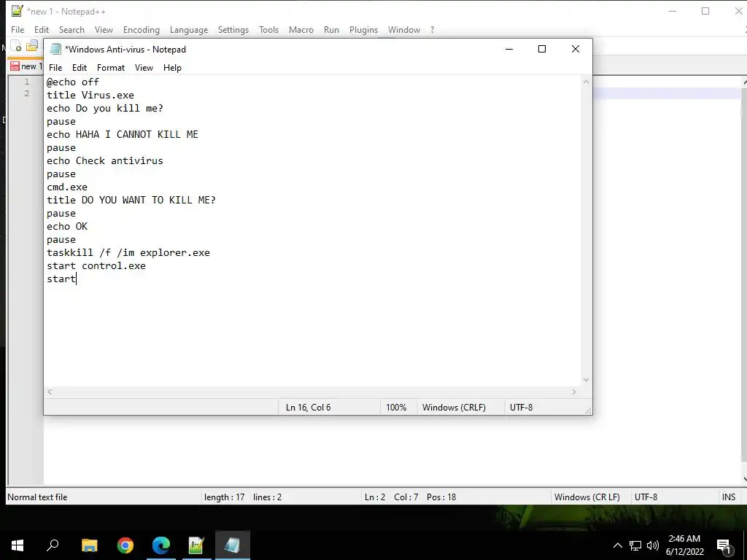The height and width of the screenshot is (560, 747).
Task: Click the 'title DO YOU WANT TO KILL ME?' line
Action: (x=131, y=201)
